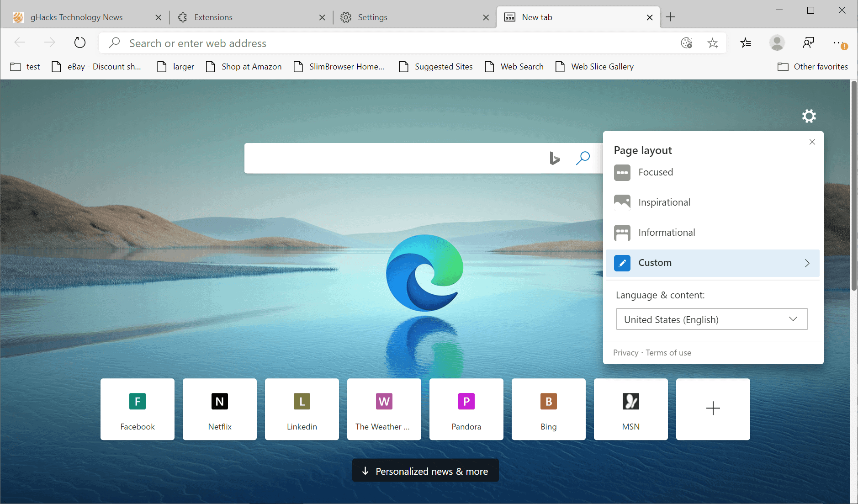858x504 pixels.
Task: Close the gHacks Technology News tab
Action: pyautogui.click(x=159, y=17)
